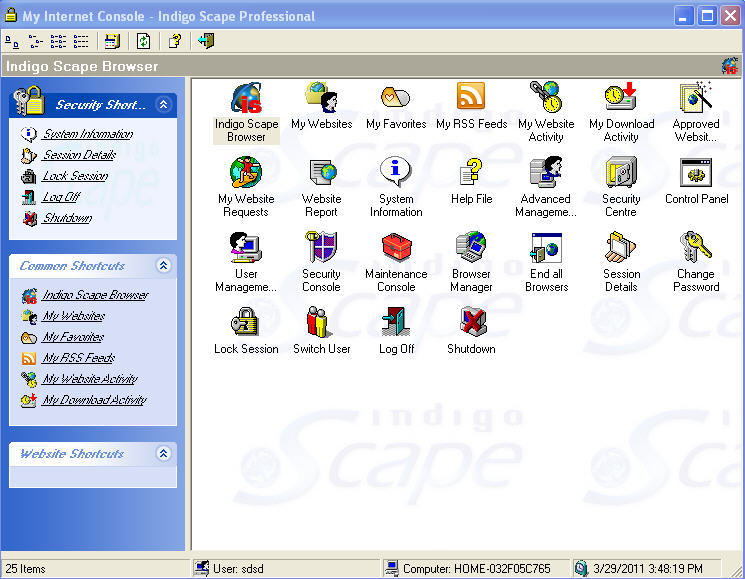Switch to details view in toolbar
The image size is (745, 579).
[x=81, y=42]
